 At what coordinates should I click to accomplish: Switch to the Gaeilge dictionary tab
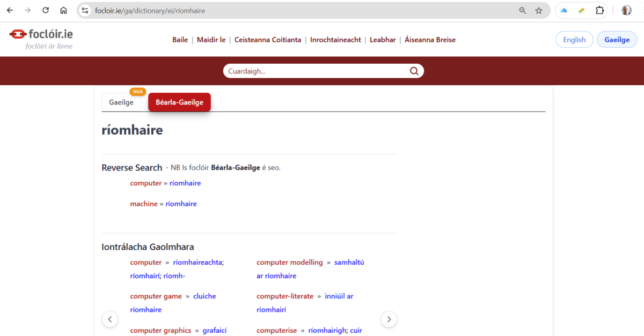(x=121, y=102)
